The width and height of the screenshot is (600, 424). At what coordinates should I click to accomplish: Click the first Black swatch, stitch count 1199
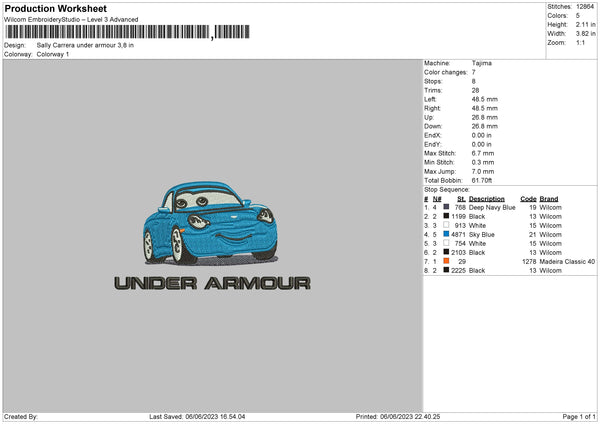446,216
